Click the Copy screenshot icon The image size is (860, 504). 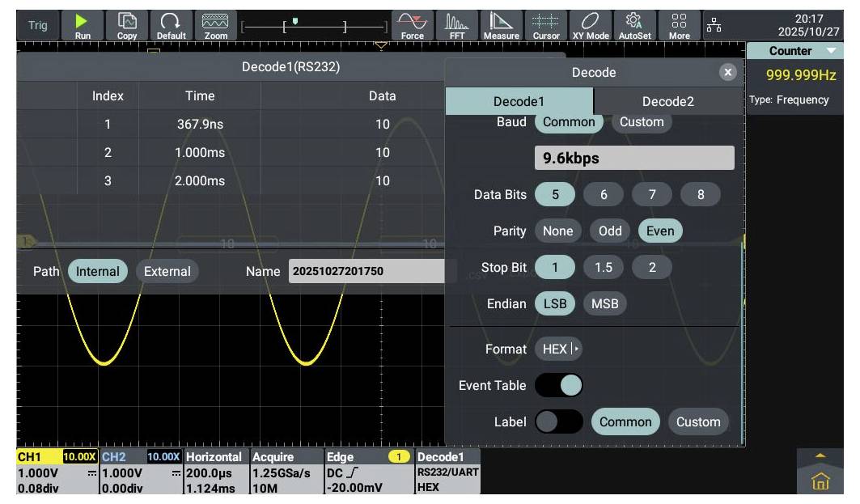pos(127,25)
